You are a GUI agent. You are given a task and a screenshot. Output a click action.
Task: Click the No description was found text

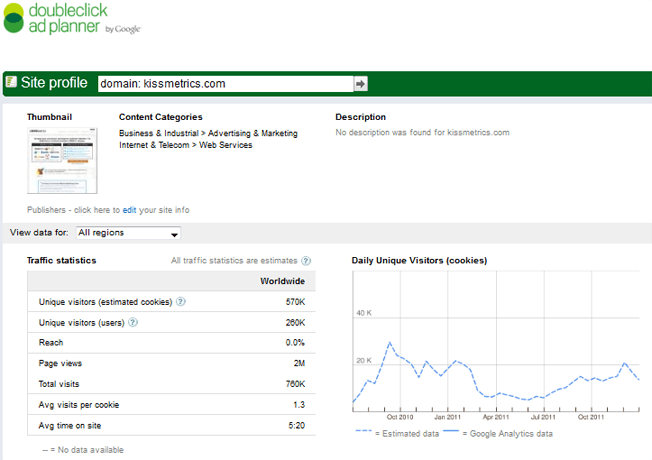coord(422,132)
